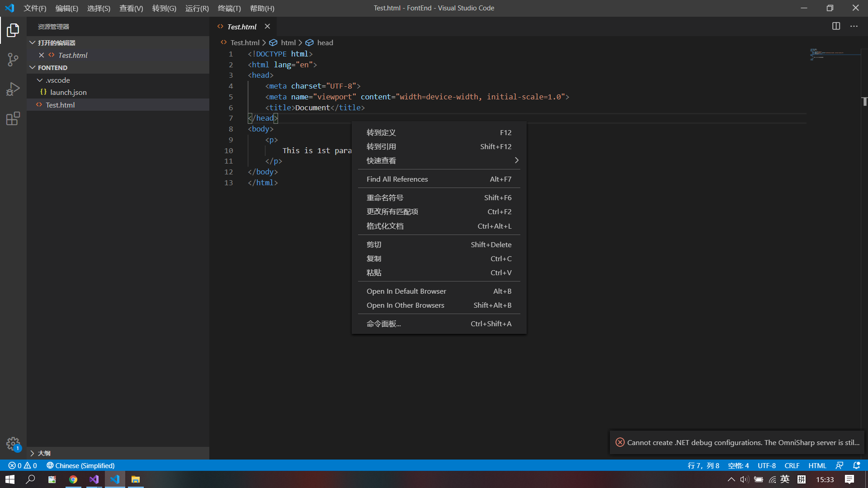Select Find All References in context menu

[397, 179]
